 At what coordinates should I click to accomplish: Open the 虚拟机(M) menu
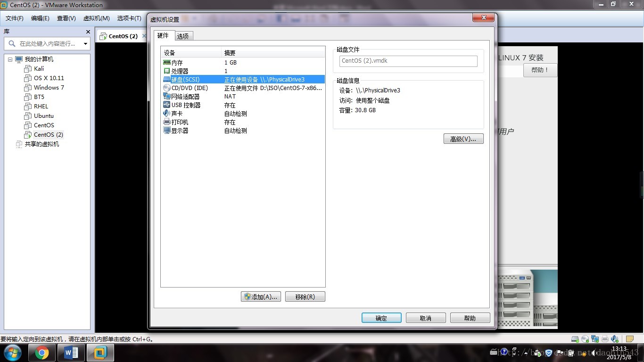97,18
